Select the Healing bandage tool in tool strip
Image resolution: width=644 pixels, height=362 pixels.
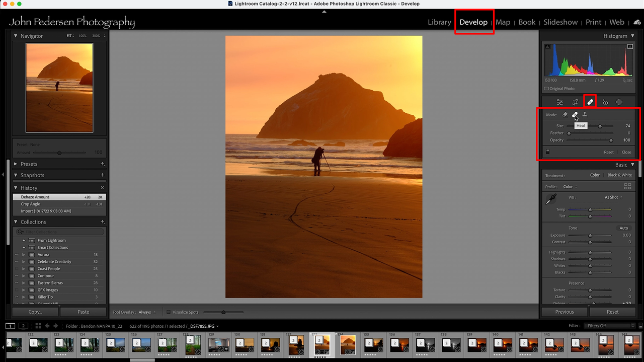pos(590,102)
